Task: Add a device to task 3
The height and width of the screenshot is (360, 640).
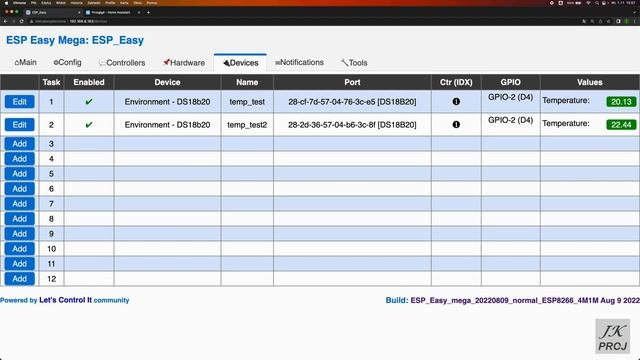Action: tap(20, 144)
